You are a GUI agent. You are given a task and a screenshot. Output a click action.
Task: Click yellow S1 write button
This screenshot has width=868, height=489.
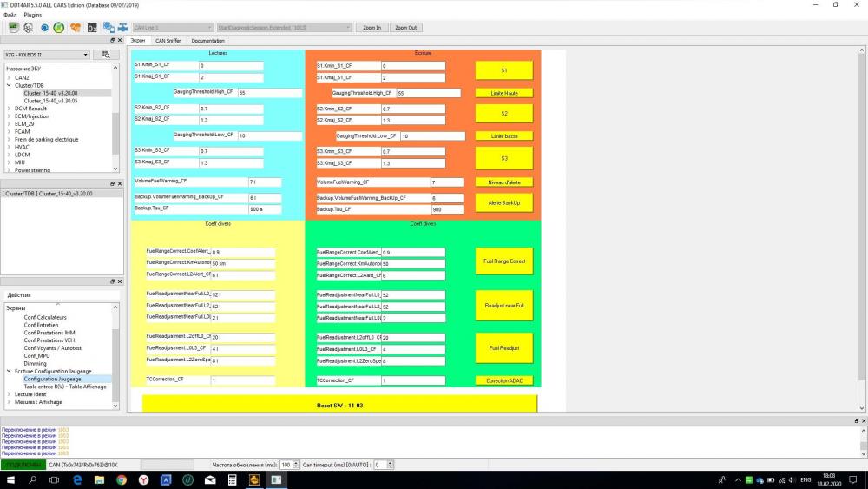[503, 70]
